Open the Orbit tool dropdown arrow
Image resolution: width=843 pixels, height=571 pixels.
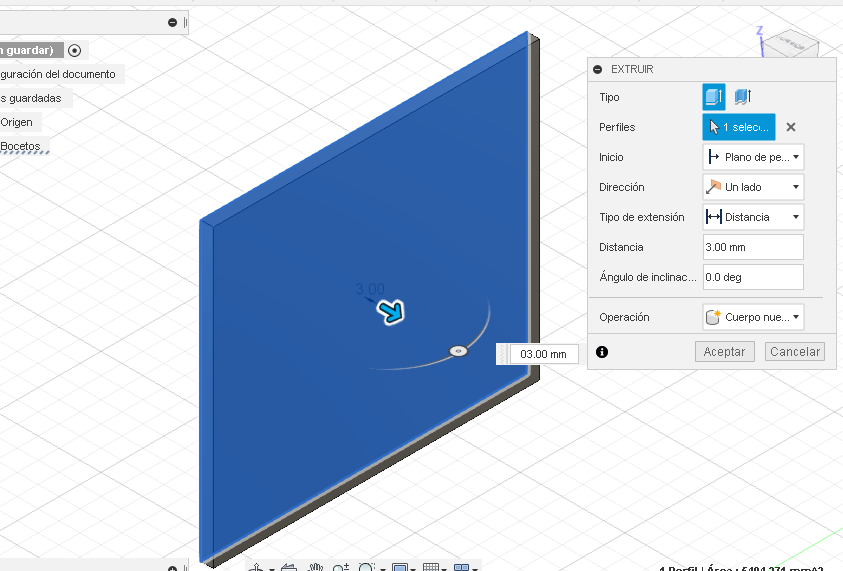(272, 569)
